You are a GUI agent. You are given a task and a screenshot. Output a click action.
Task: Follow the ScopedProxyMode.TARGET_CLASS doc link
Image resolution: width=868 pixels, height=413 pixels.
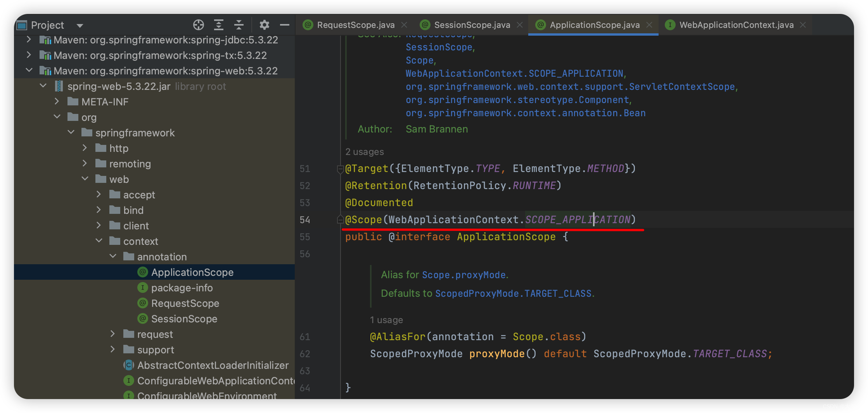click(x=514, y=294)
